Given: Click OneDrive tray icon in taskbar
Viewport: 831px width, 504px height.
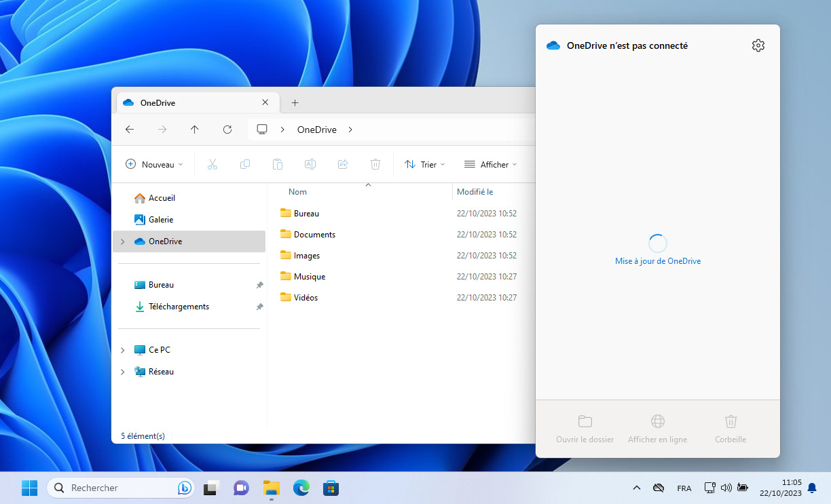Looking at the screenshot, I should (x=658, y=488).
